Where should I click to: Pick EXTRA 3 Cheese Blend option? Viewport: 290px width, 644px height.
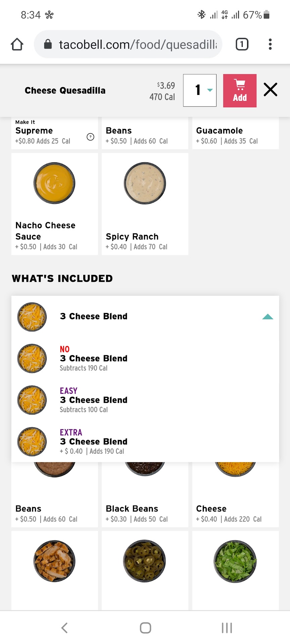click(x=94, y=442)
